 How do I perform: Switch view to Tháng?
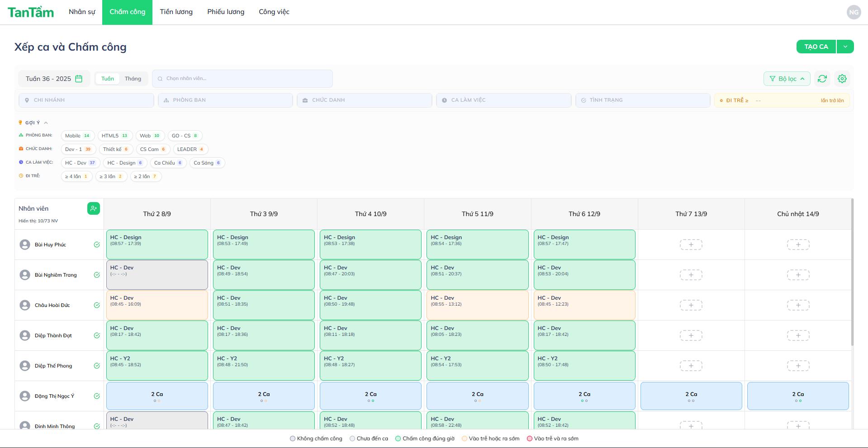tap(133, 79)
